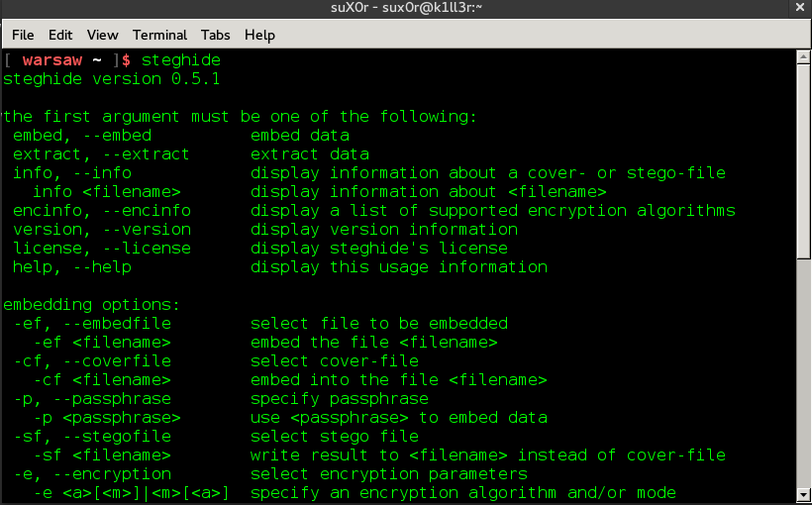This screenshot has width=812, height=505.
Task: Open the Edit menu
Action: pyautogui.click(x=60, y=35)
